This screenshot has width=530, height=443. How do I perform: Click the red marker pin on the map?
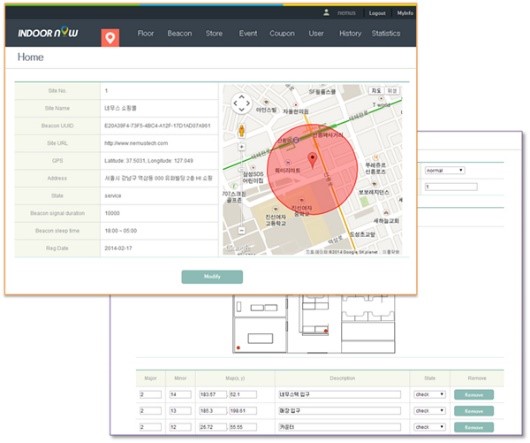313,160
